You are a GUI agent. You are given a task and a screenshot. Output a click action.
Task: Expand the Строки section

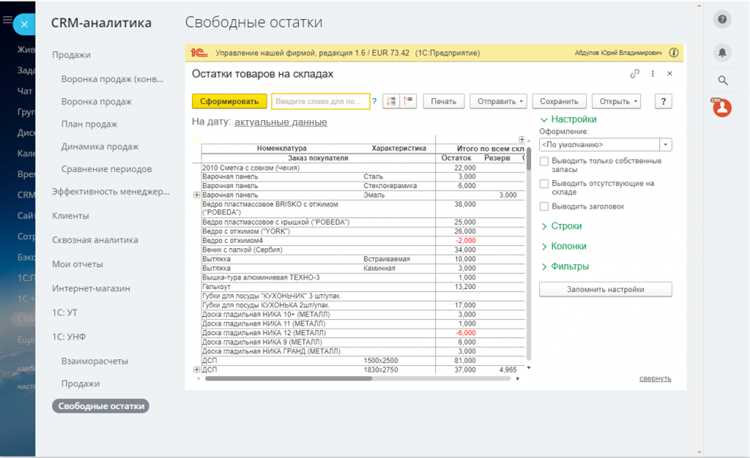pyautogui.click(x=562, y=226)
